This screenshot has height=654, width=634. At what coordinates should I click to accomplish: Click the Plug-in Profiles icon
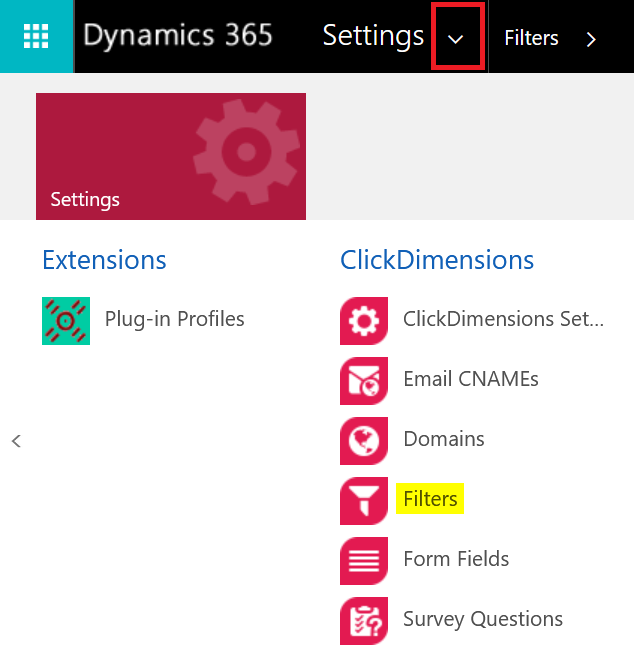coord(66,321)
